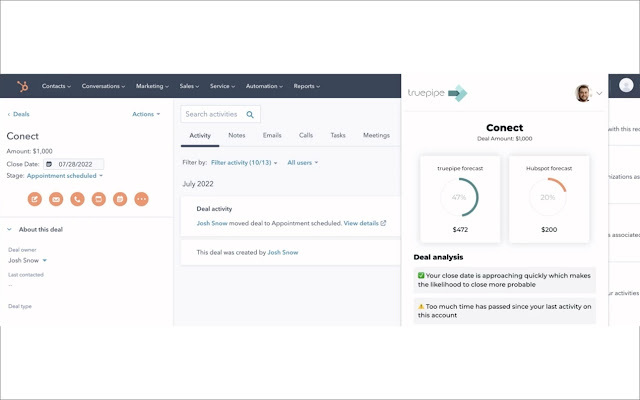
Task: Click the View details link
Action: click(x=361, y=223)
